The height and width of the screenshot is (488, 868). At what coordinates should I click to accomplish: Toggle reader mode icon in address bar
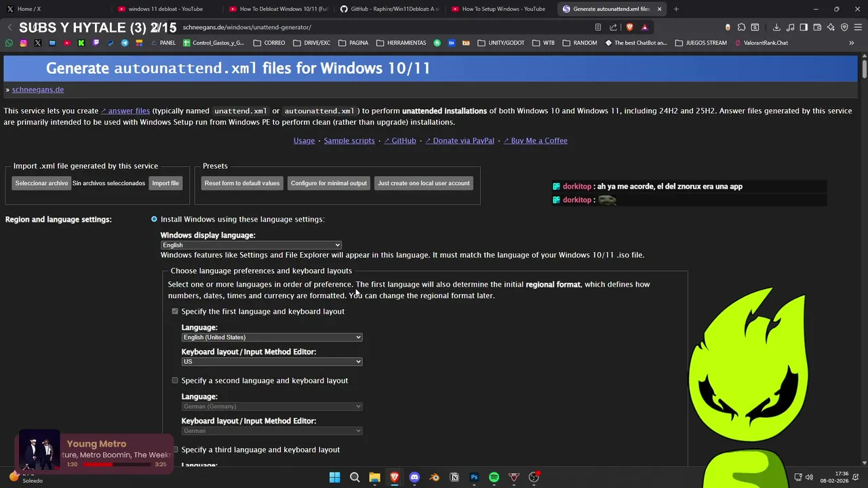(597, 27)
